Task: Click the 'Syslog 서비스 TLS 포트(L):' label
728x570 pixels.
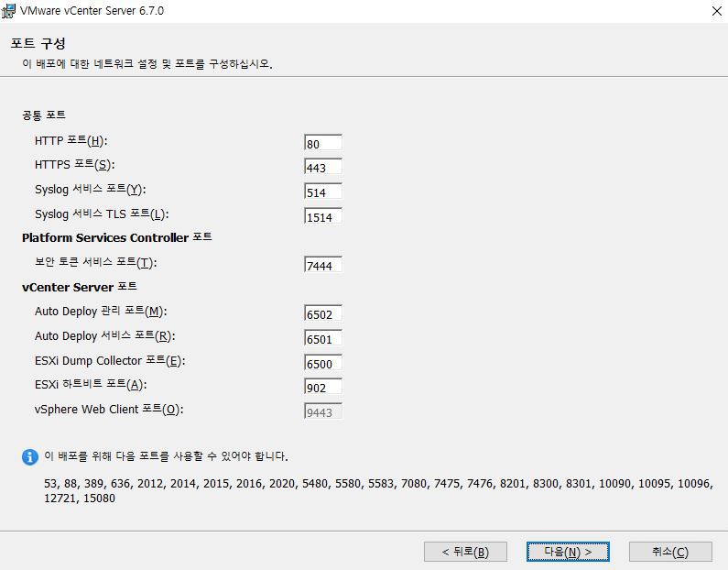Action: [102, 214]
